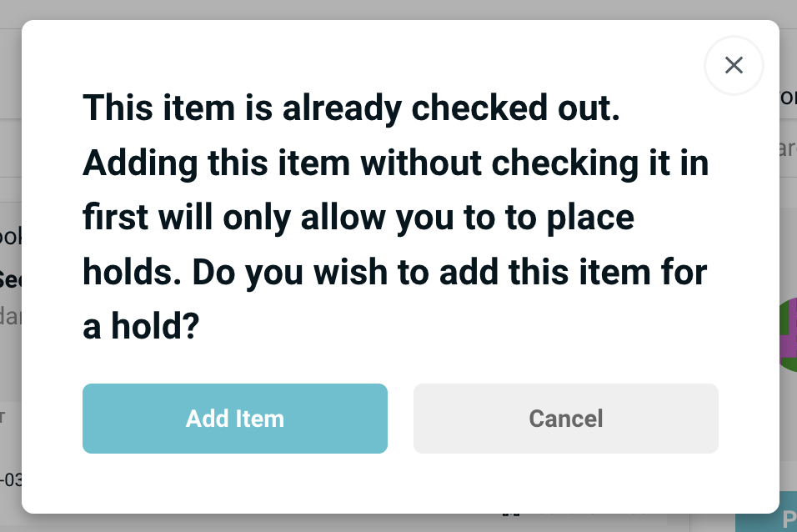The image size is (797, 532).
Task: Click the partially visible 'ol' label on the left
Action: pyautogui.click(x=8, y=238)
